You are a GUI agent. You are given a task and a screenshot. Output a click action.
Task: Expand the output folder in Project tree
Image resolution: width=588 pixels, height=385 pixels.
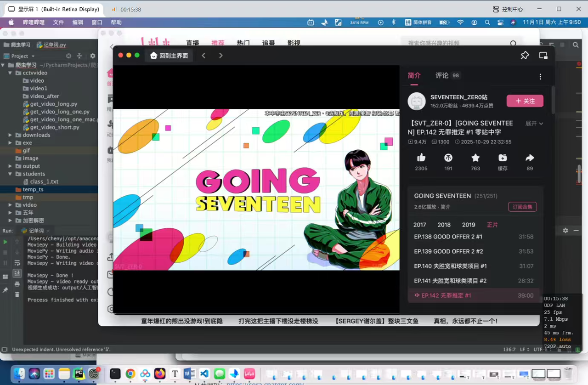(11, 166)
